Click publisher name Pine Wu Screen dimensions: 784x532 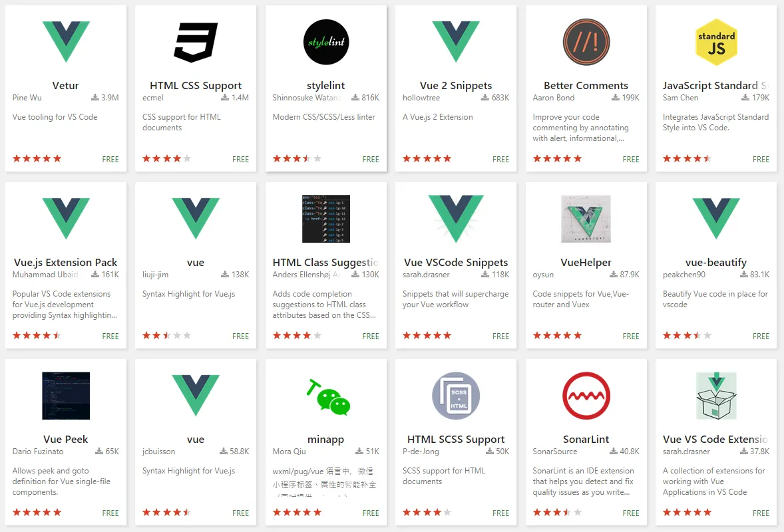pos(27,97)
